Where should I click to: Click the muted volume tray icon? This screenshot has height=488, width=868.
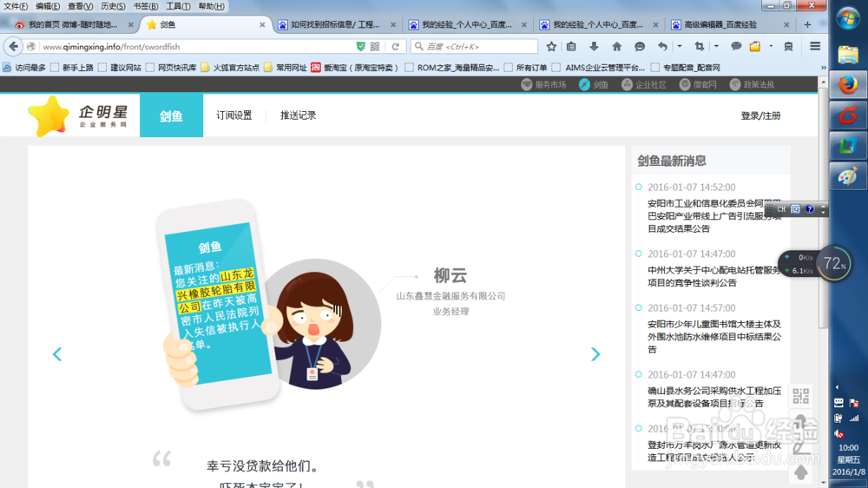click(x=838, y=433)
